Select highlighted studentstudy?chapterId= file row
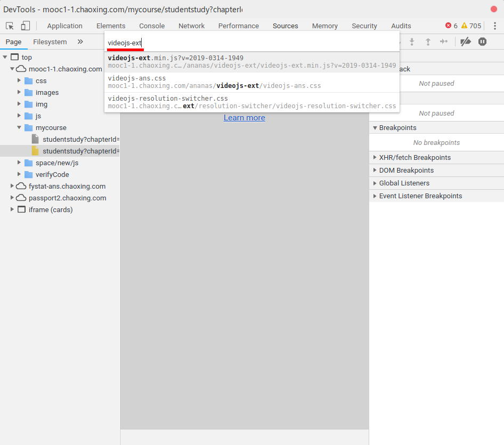This screenshot has height=445, width=504. [x=60, y=151]
